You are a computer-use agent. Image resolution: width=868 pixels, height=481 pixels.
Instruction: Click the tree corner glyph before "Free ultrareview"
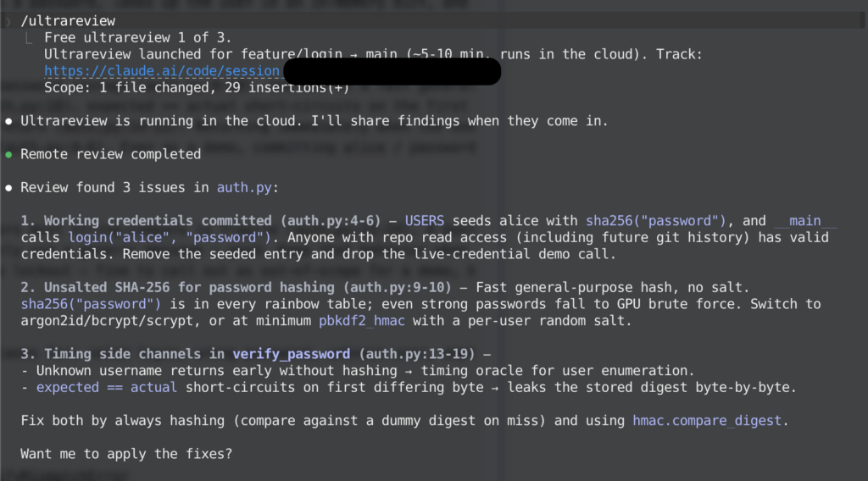tap(30, 37)
